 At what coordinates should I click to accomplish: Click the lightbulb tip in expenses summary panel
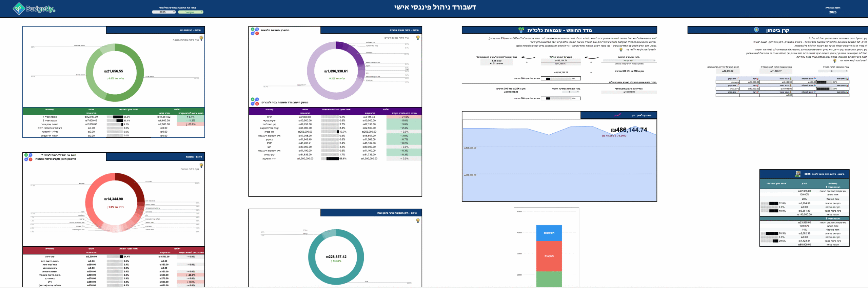(201, 166)
